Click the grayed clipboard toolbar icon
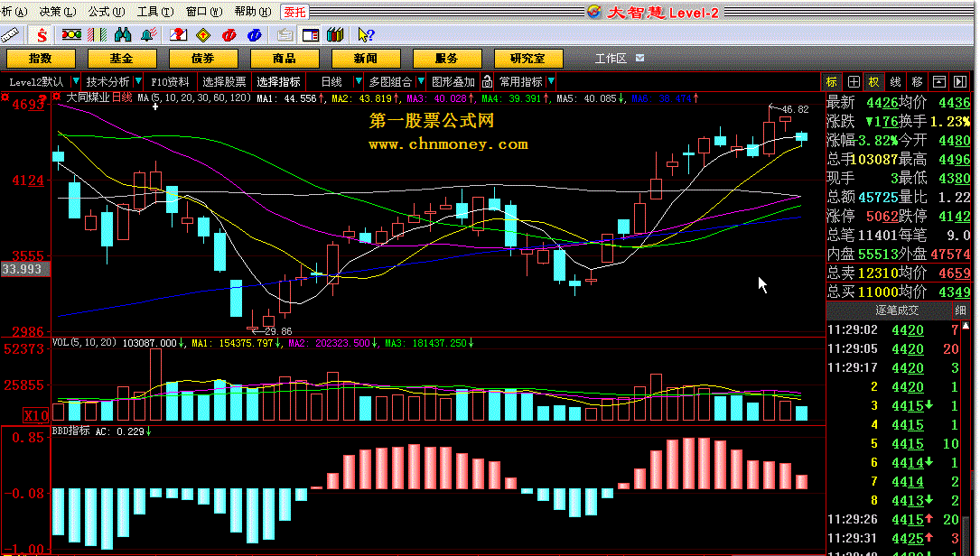Image resolution: width=980 pixels, height=556 pixels. (x=285, y=35)
